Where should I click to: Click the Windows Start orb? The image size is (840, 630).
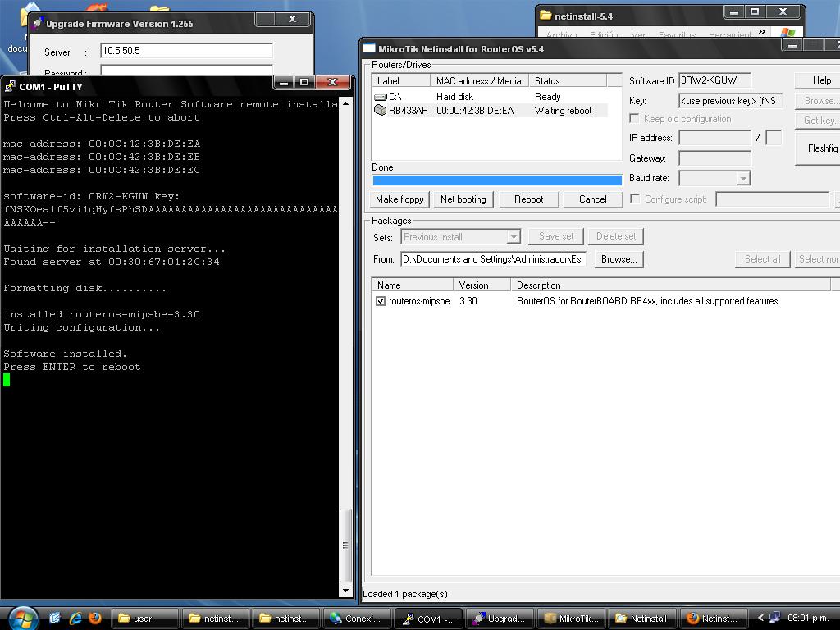22,618
